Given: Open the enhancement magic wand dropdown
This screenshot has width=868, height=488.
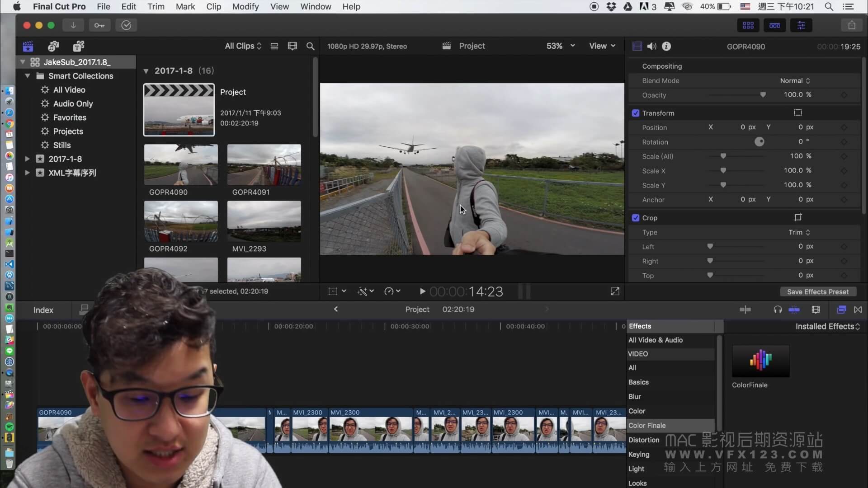Looking at the screenshot, I should [x=366, y=291].
